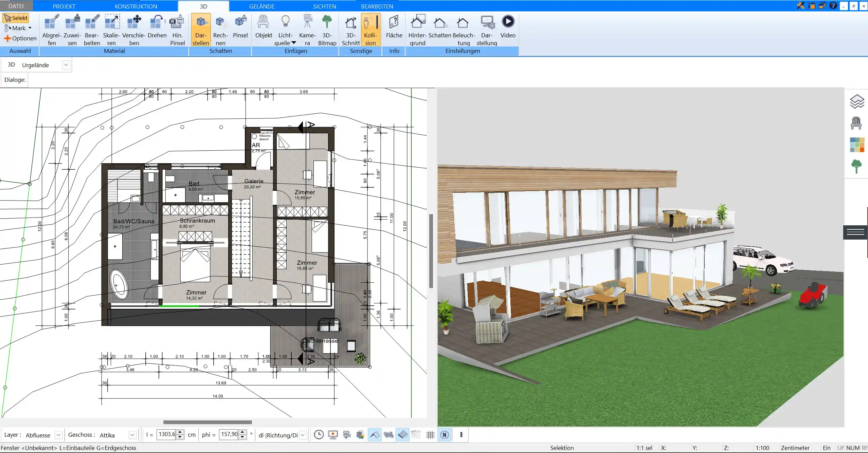Image resolution: width=868 pixels, height=453 pixels.
Task: Click the help question mark icon
Action: 833,5
